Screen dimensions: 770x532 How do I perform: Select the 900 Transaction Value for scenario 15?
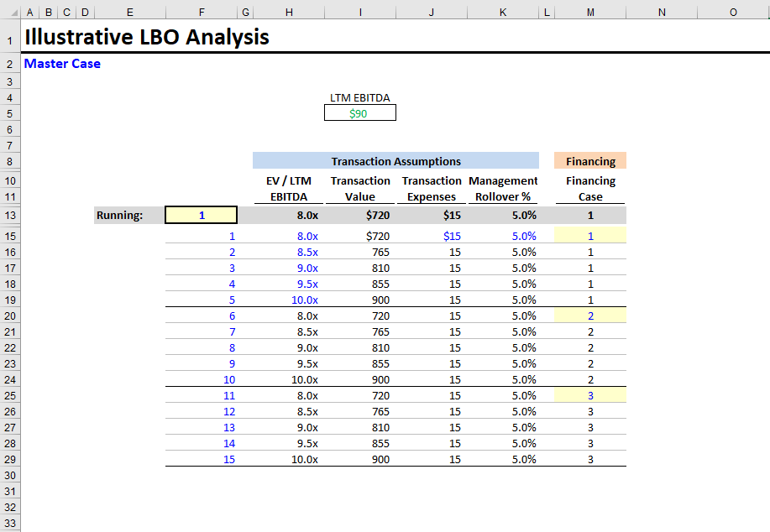pos(360,459)
